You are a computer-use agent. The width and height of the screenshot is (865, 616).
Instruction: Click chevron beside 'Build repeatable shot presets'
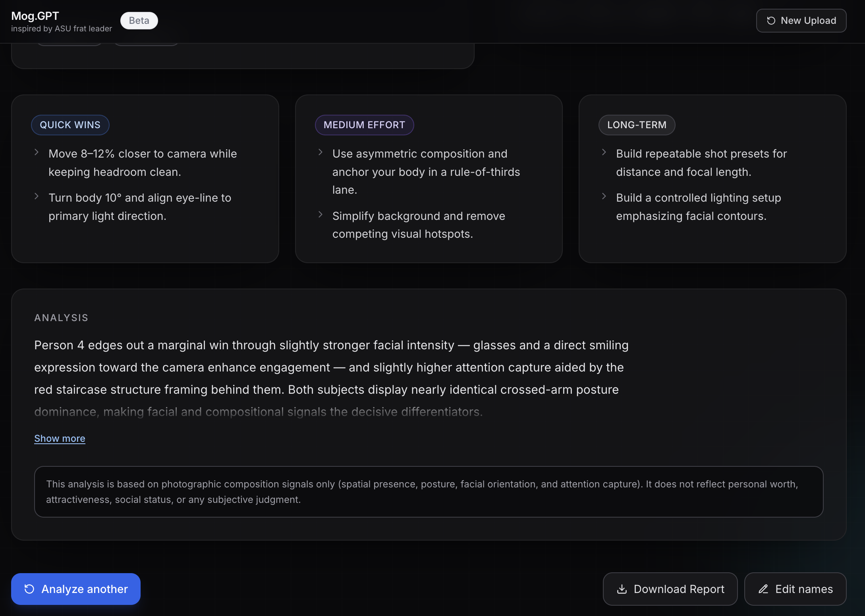pyautogui.click(x=604, y=152)
